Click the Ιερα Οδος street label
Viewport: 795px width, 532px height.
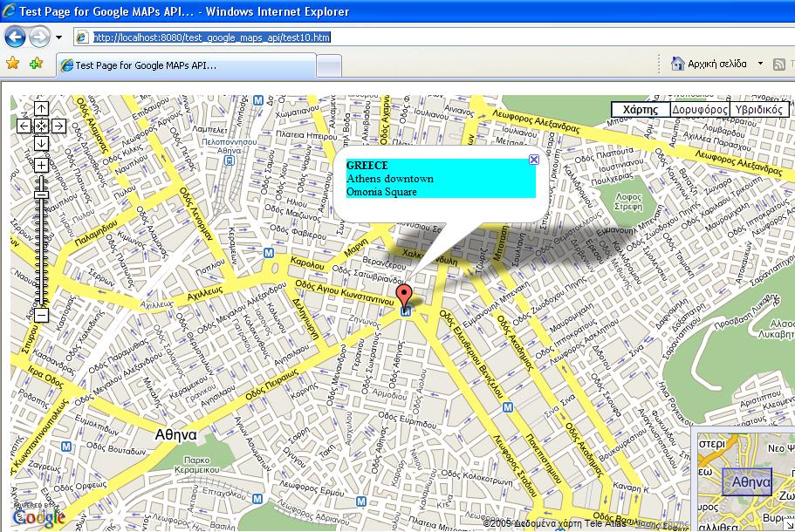point(45,376)
